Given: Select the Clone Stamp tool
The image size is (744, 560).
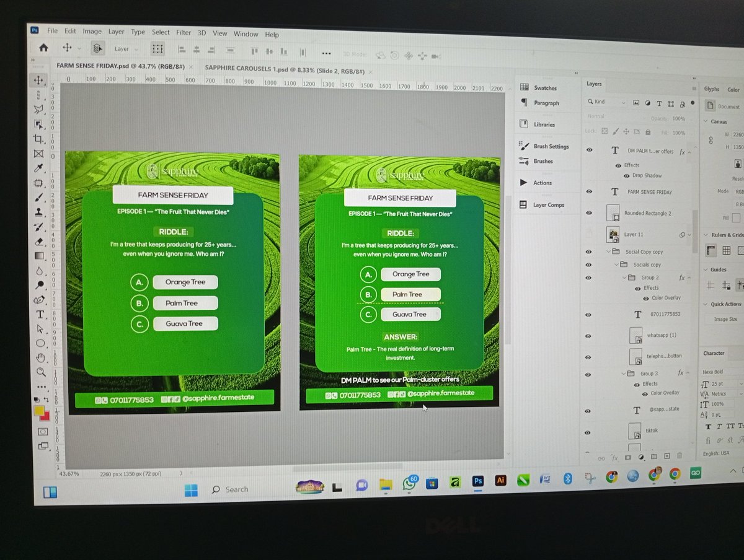Looking at the screenshot, I should (39, 212).
